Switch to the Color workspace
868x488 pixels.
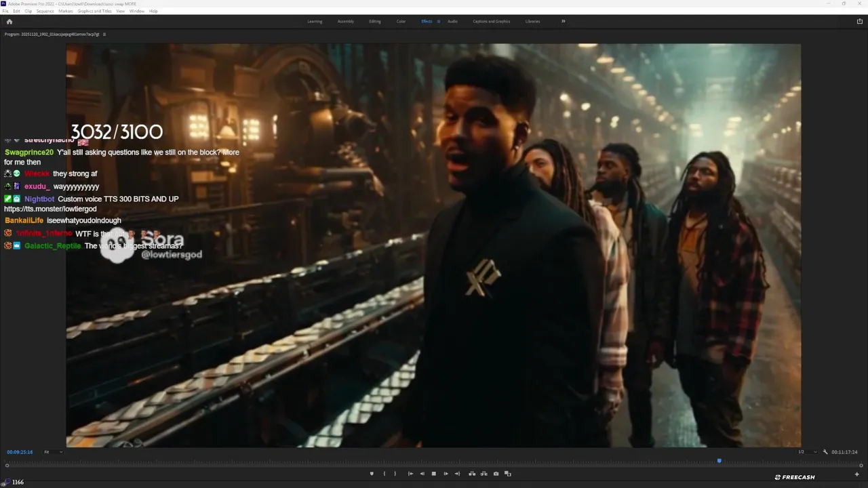pyautogui.click(x=401, y=21)
